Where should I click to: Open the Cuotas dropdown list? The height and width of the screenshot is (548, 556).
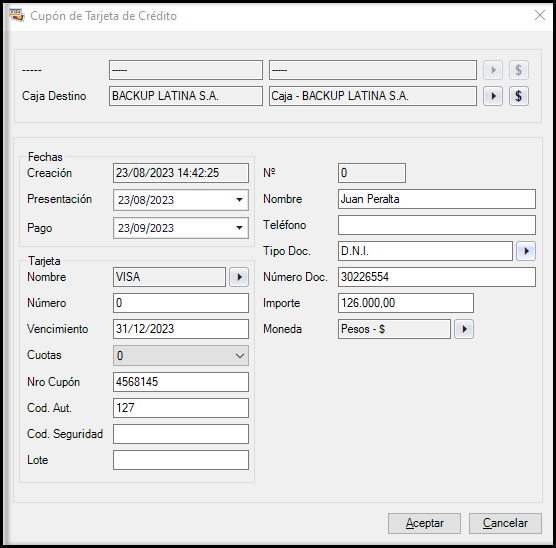[181, 355]
